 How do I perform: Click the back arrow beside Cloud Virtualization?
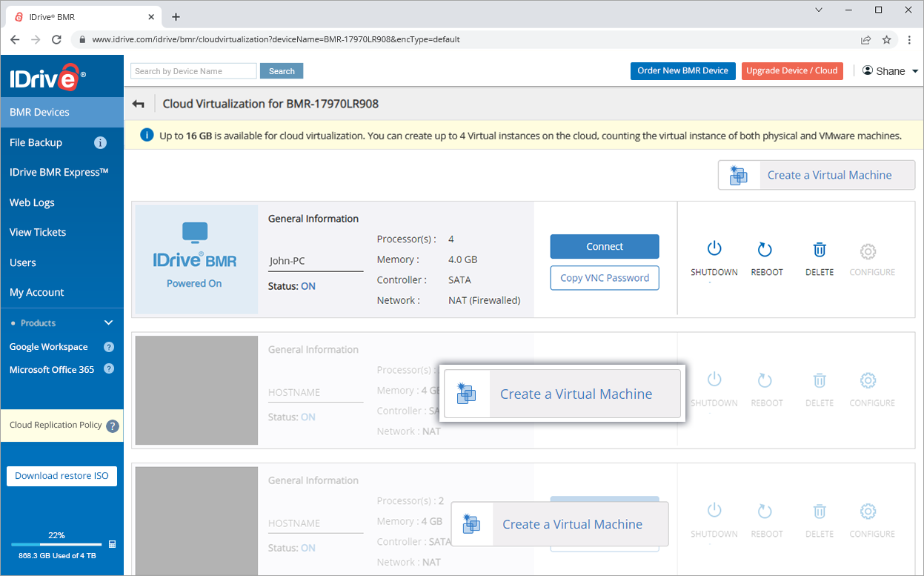click(138, 104)
